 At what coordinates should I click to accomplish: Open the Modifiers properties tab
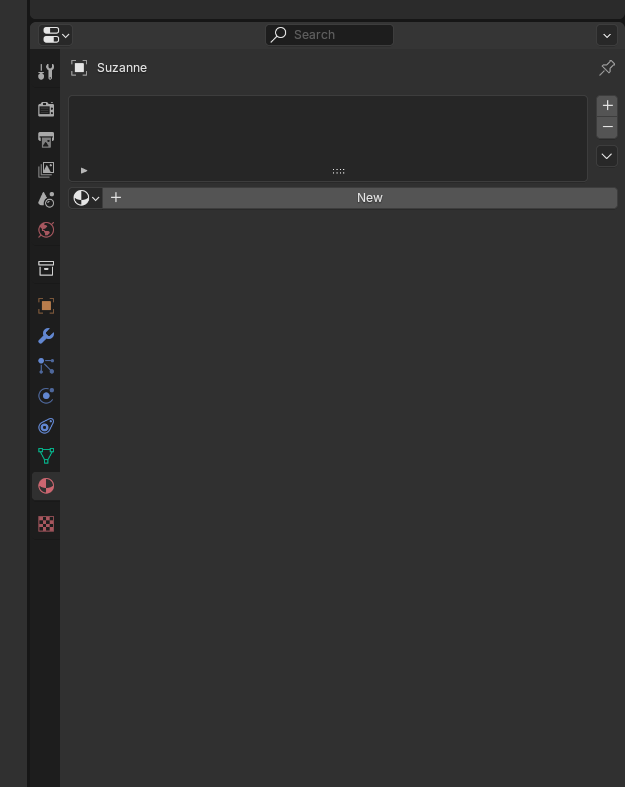tap(46, 336)
